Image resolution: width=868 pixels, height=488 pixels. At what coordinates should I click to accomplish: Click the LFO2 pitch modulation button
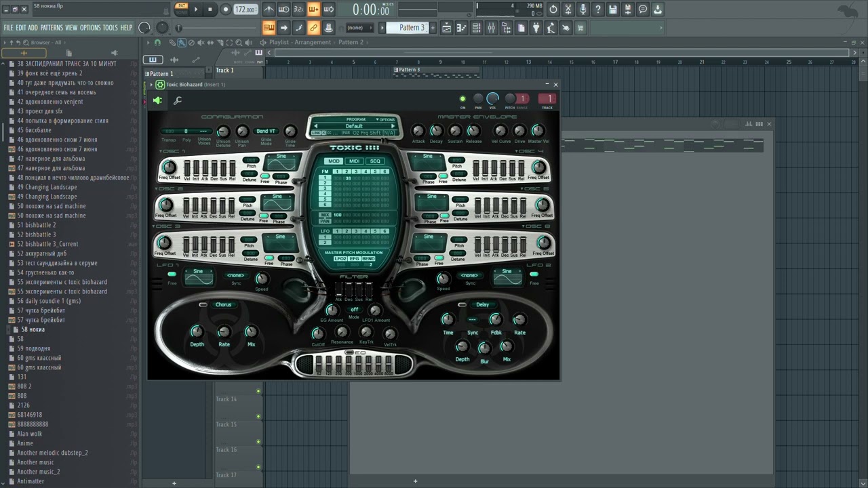(340, 258)
